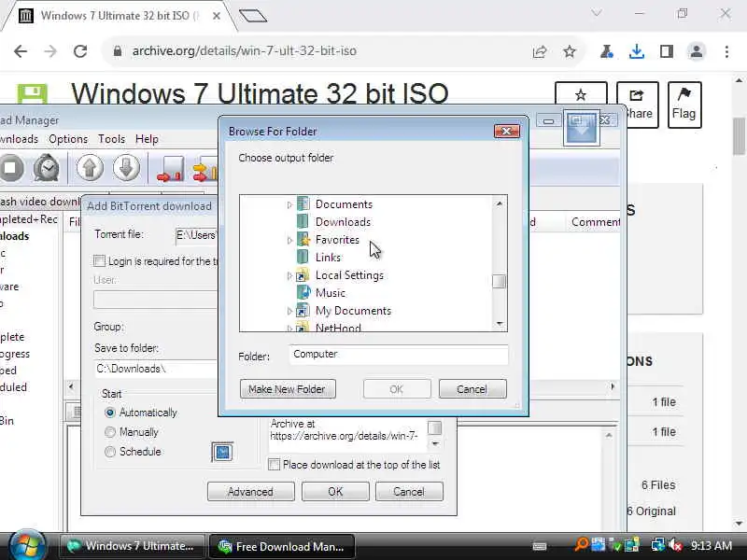Click the Chrome back arrow
Screen dimensions: 747x560
pos(21,51)
